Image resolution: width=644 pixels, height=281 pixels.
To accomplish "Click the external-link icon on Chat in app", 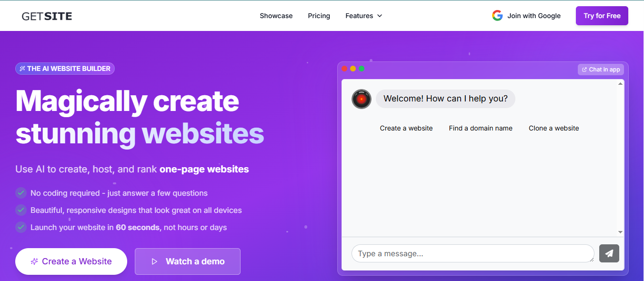I will [584, 69].
